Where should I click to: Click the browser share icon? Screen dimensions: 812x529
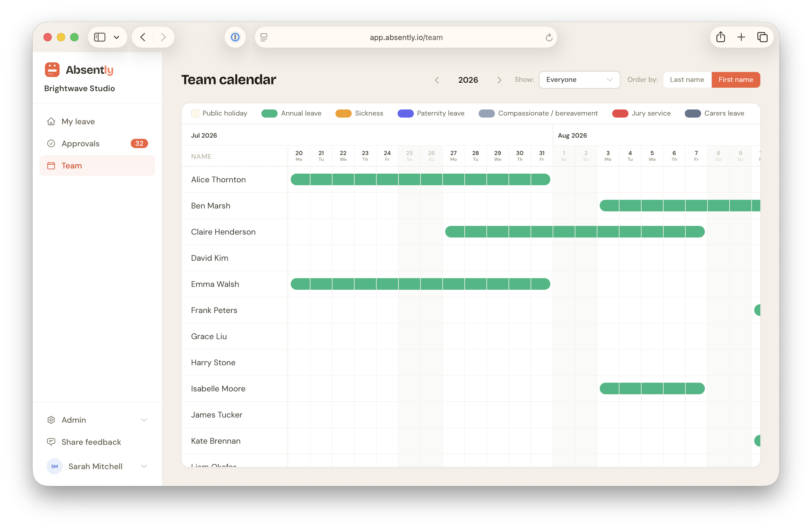pyautogui.click(x=721, y=37)
